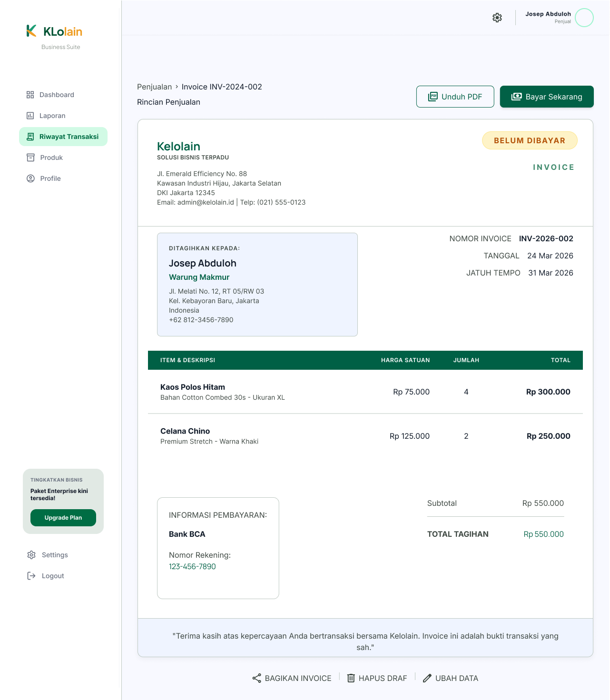This screenshot has height=700, width=610.
Task: Click the KLolain logo icon
Action: pyautogui.click(x=31, y=31)
